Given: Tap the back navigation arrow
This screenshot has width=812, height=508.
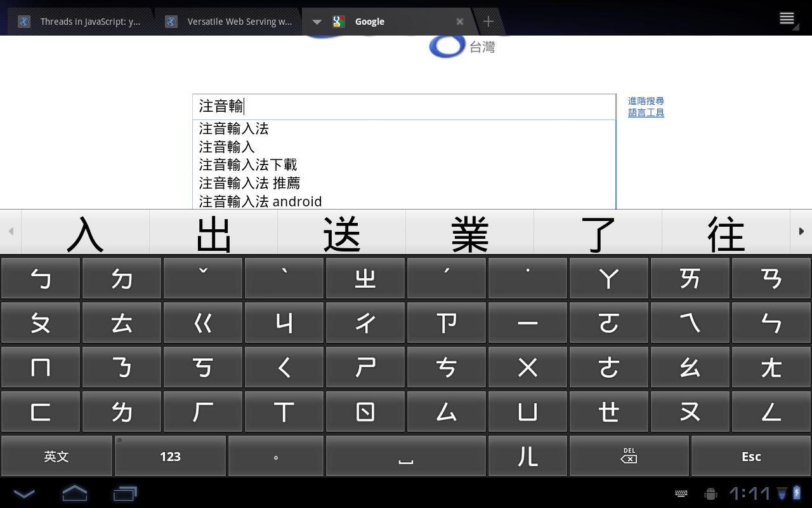Looking at the screenshot, I should pyautogui.click(x=24, y=493).
